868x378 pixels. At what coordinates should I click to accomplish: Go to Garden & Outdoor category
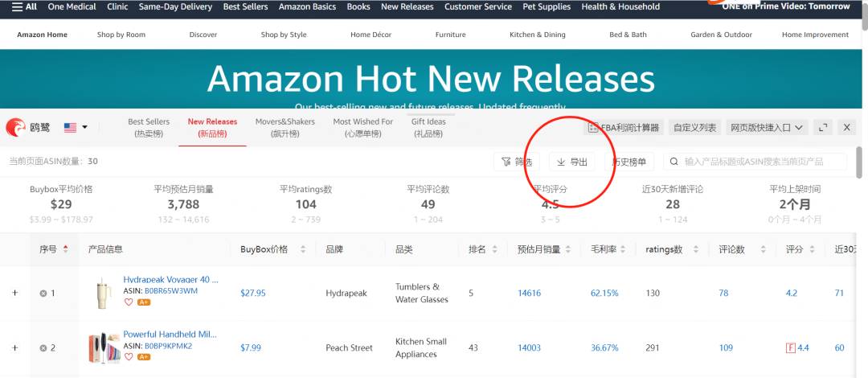[x=721, y=35]
